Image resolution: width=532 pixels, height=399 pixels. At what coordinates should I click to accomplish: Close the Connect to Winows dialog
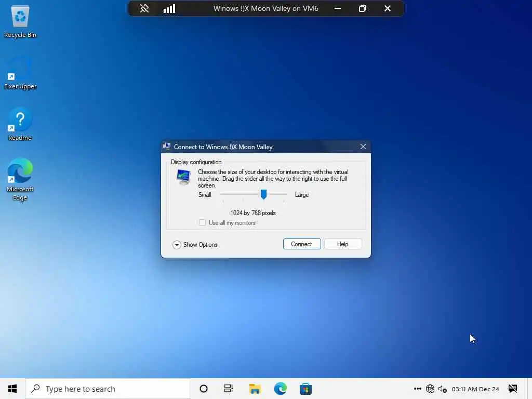(363, 147)
